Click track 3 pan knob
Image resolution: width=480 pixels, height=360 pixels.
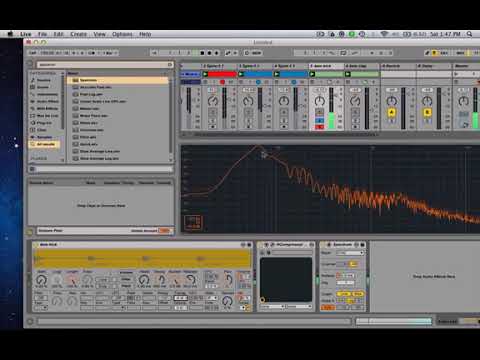[x=248, y=101]
